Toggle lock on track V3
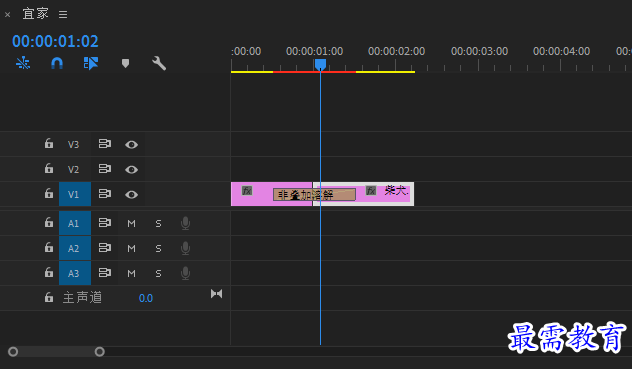 pyautogui.click(x=49, y=144)
